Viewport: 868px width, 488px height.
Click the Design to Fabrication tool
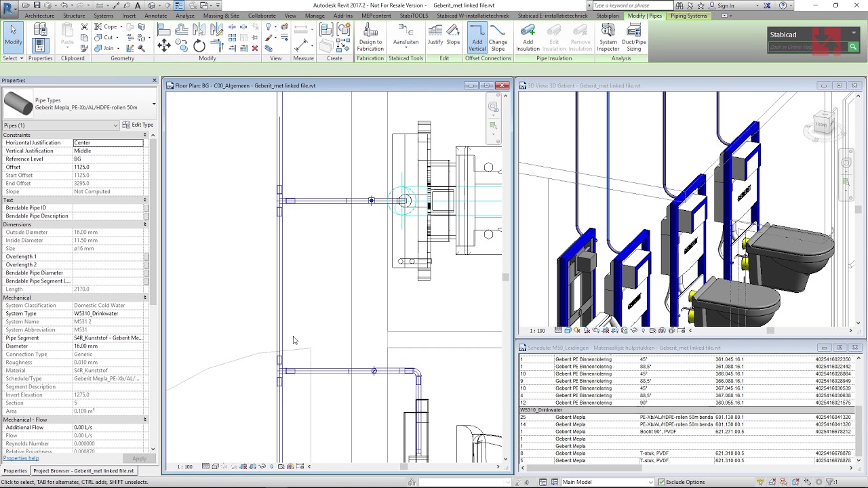coord(370,38)
